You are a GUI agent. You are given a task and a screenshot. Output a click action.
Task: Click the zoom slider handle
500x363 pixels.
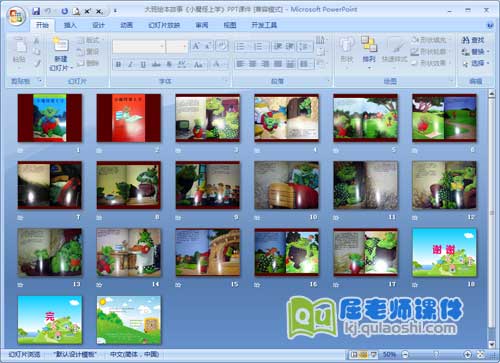point(436,355)
